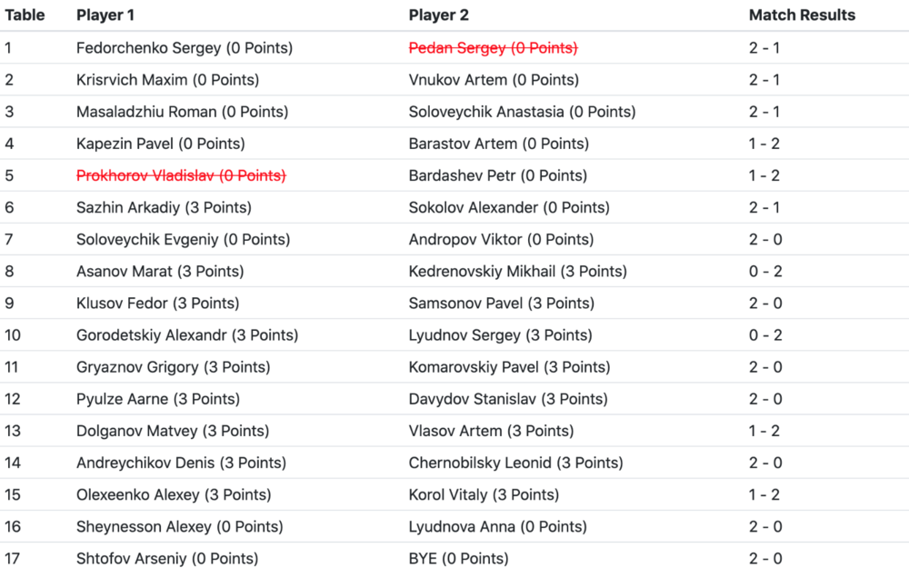The image size is (909, 588).
Task: Select player Fedorchenko Sergey in table 1
Action: point(185,48)
